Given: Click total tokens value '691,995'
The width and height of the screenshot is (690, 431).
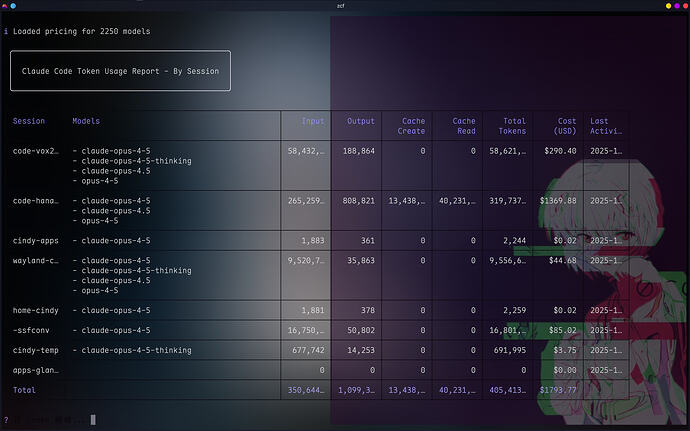Looking at the screenshot, I should (x=510, y=350).
